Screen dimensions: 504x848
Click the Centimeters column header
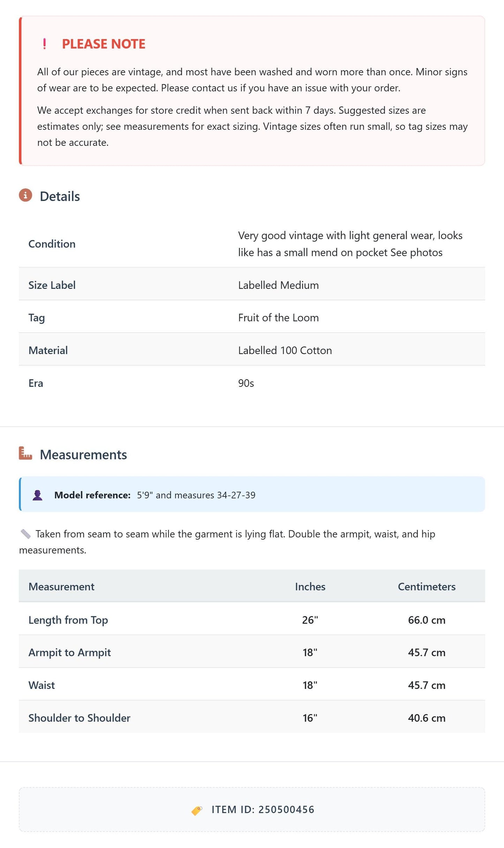(427, 586)
